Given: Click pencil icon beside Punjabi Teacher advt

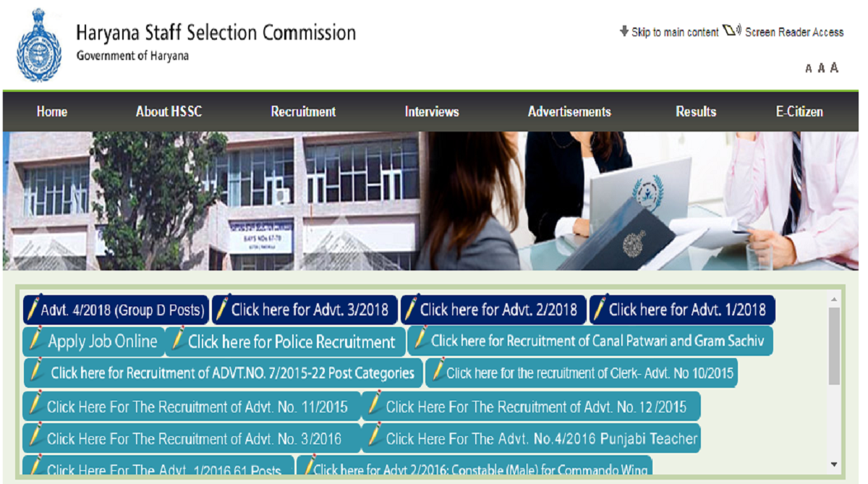Looking at the screenshot, I should 374,436.
